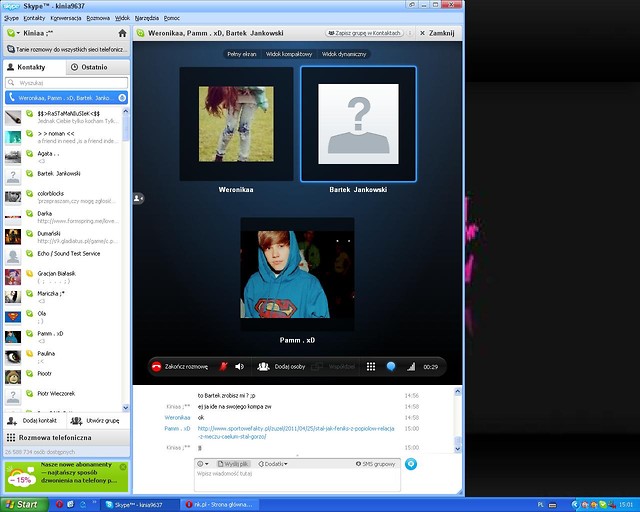The image size is (640, 512).
Task: Select contact Ola
Action: click(x=63, y=317)
